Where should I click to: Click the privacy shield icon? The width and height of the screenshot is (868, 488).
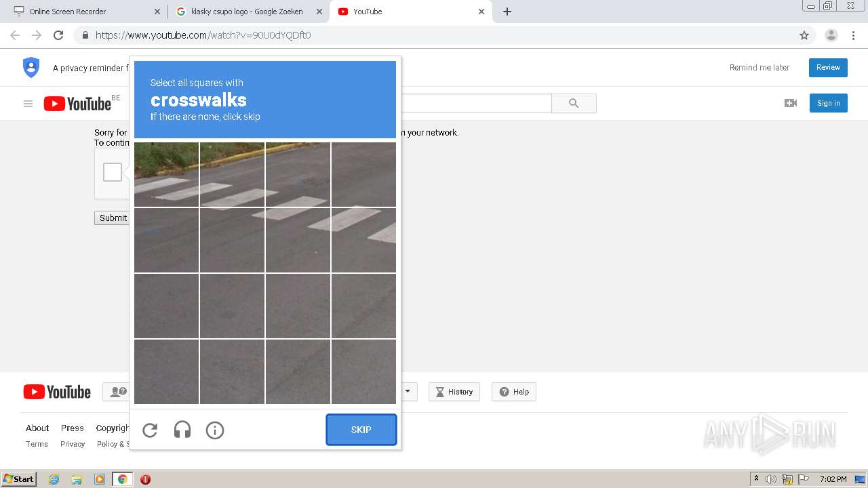[x=31, y=67]
